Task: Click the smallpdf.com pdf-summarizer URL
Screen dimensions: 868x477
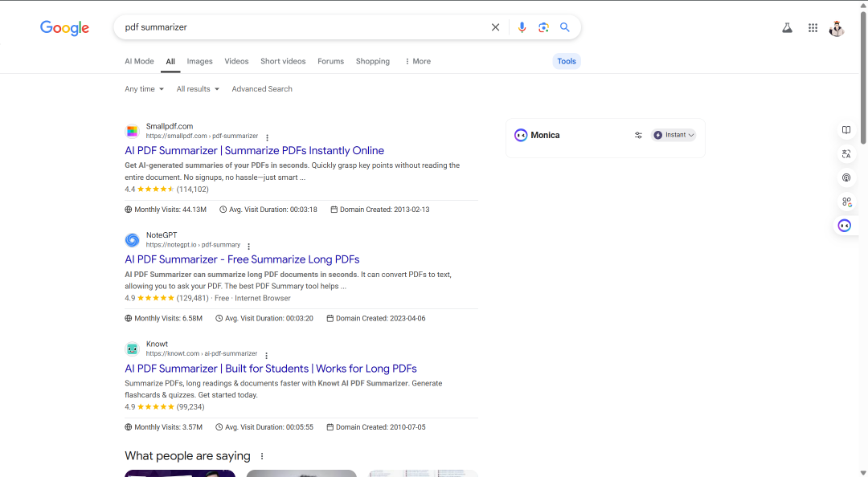Action: pyautogui.click(x=202, y=137)
